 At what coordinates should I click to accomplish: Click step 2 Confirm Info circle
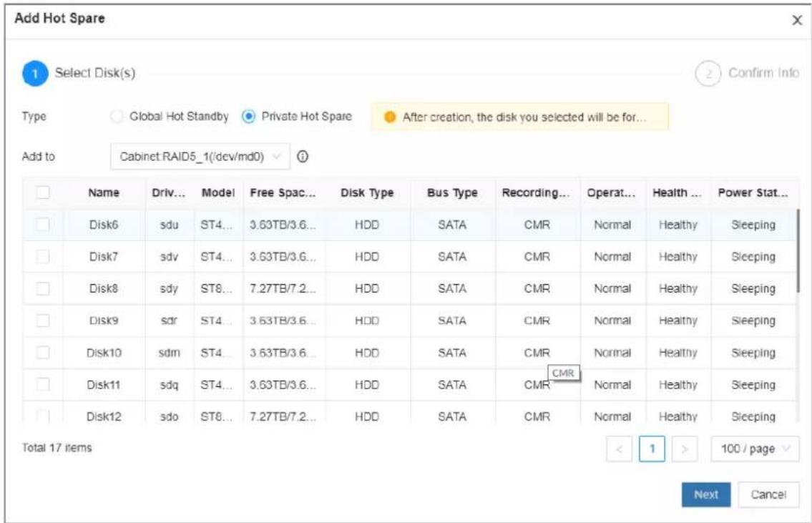pos(708,74)
